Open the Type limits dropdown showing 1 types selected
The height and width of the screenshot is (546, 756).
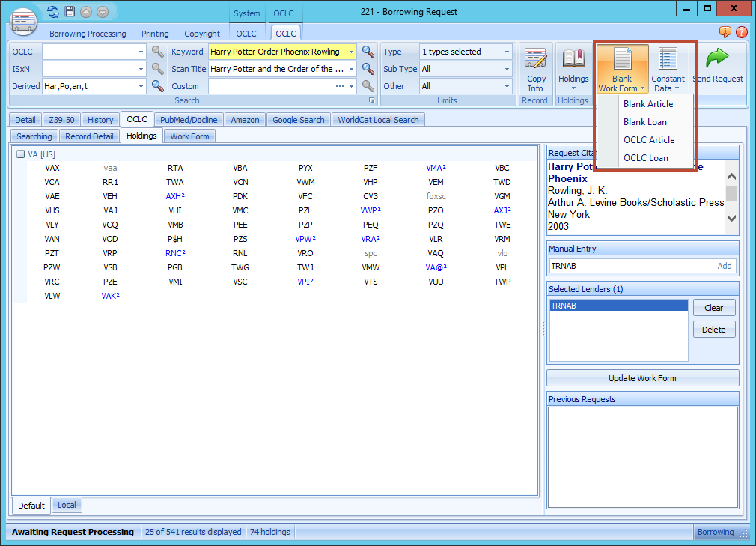(x=466, y=52)
